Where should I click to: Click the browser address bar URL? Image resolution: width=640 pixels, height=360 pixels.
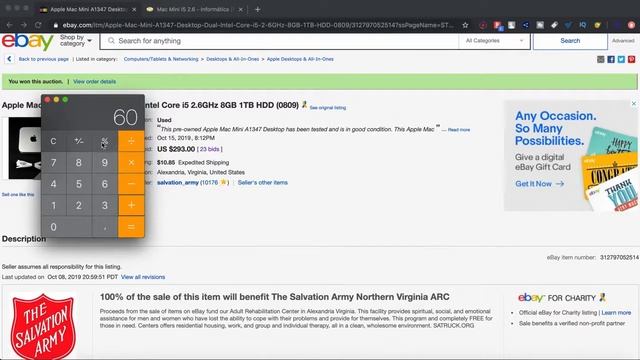(258, 25)
